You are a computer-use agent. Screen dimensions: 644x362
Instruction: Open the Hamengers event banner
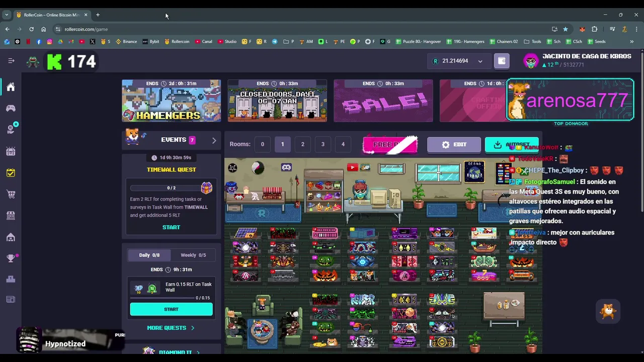click(171, 101)
